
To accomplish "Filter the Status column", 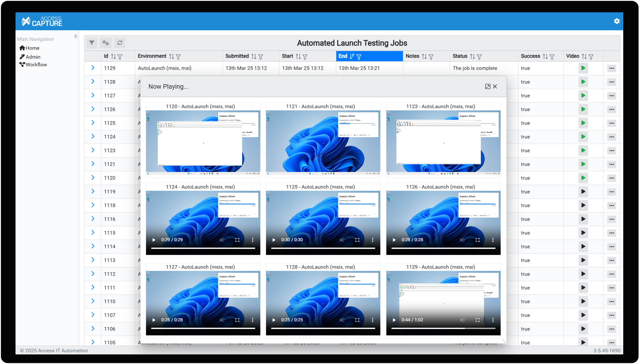I will point(479,57).
